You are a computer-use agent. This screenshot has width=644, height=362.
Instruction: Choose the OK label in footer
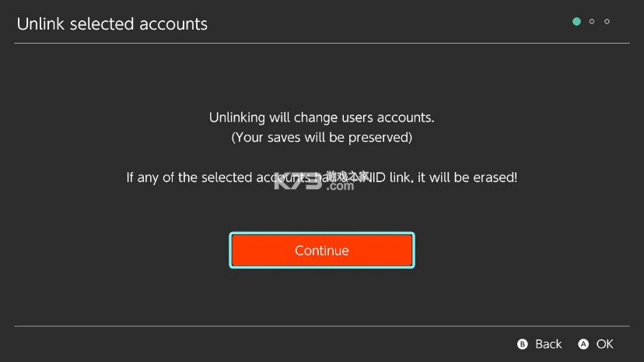pyautogui.click(x=604, y=344)
